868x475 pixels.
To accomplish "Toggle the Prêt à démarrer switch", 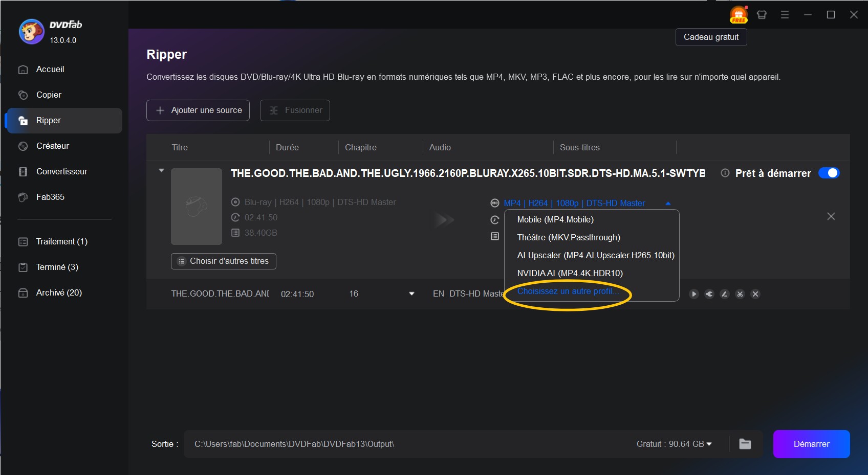I will tap(829, 173).
